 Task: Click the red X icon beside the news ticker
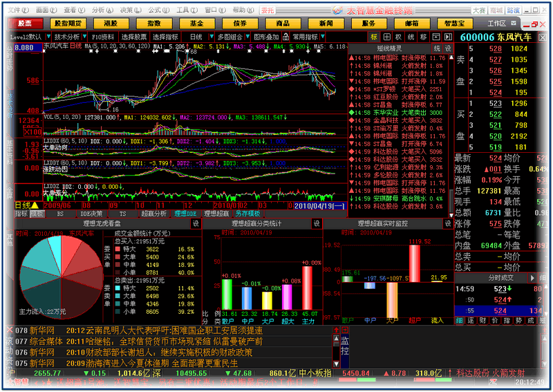[x=10, y=330]
